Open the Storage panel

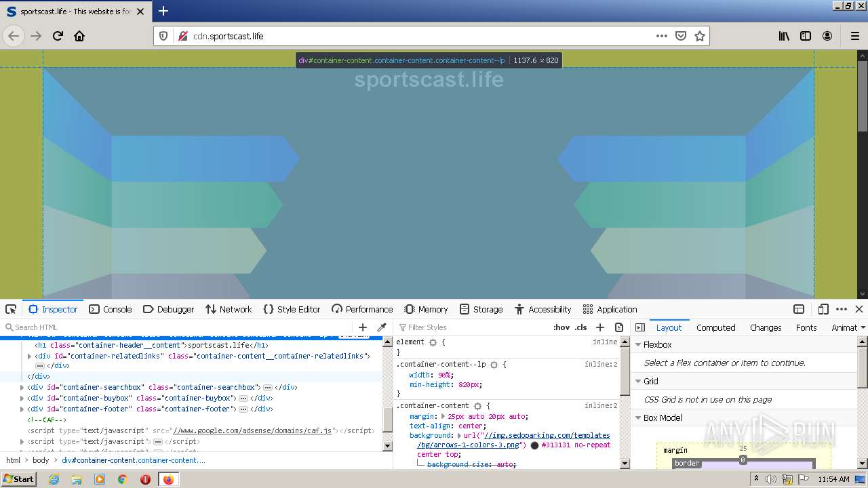click(x=481, y=309)
